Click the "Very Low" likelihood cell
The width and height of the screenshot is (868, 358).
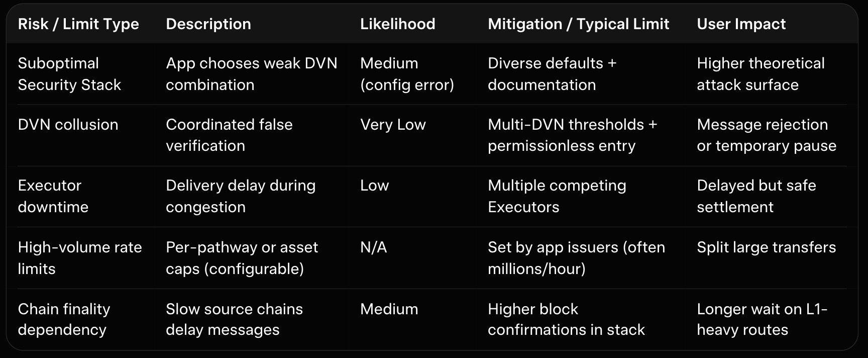[x=393, y=125]
